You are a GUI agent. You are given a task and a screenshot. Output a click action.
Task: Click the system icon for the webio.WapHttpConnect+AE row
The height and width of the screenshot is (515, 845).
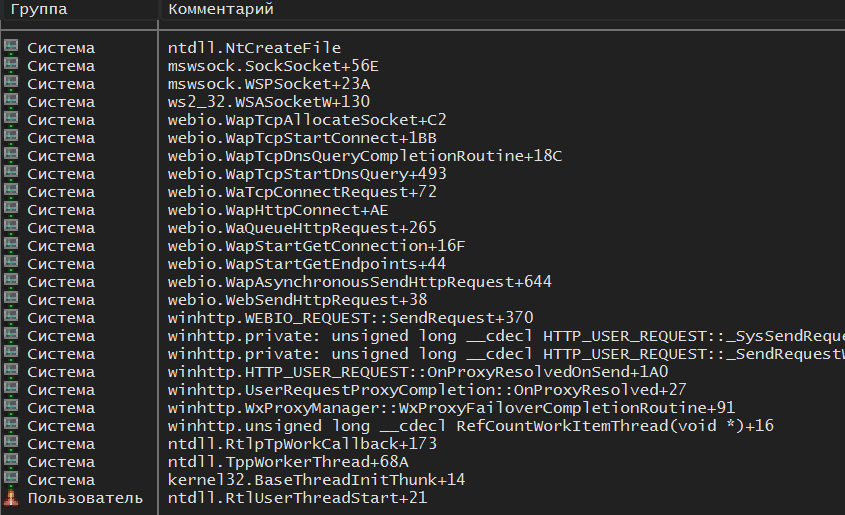12,209
